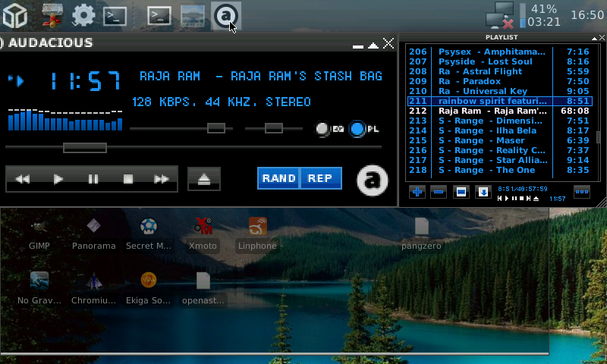
Task: Open the playlist misc/sort button
Action: pyautogui.click(x=483, y=192)
